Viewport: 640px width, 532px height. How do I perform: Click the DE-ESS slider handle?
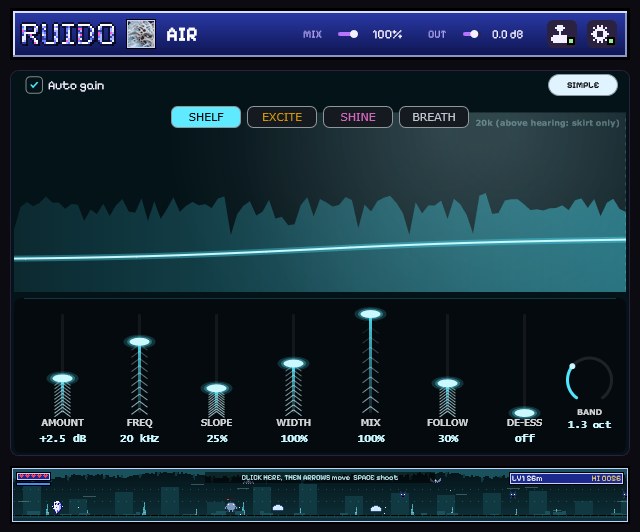tap(524, 412)
